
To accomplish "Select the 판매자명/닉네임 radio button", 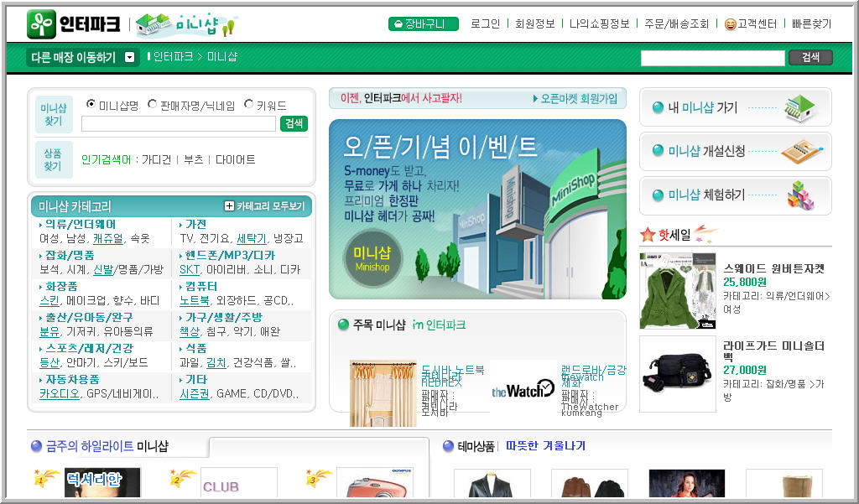I will 154,104.
